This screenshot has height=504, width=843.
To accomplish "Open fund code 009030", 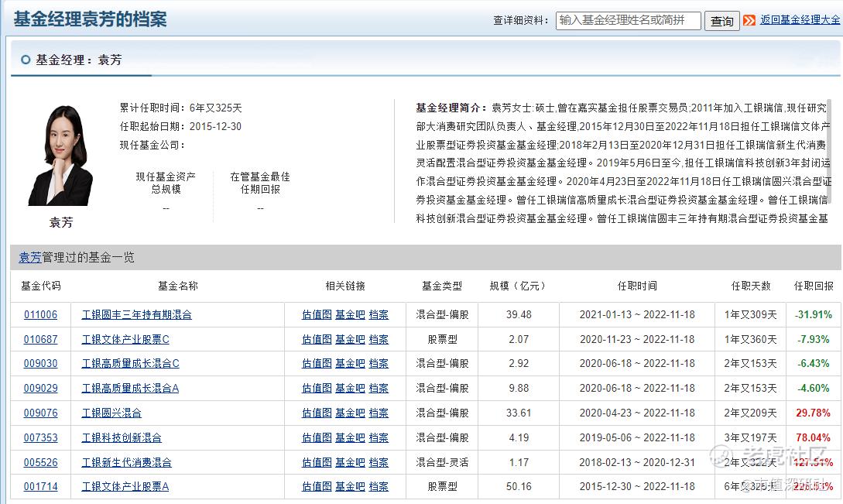I will (x=40, y=364).
